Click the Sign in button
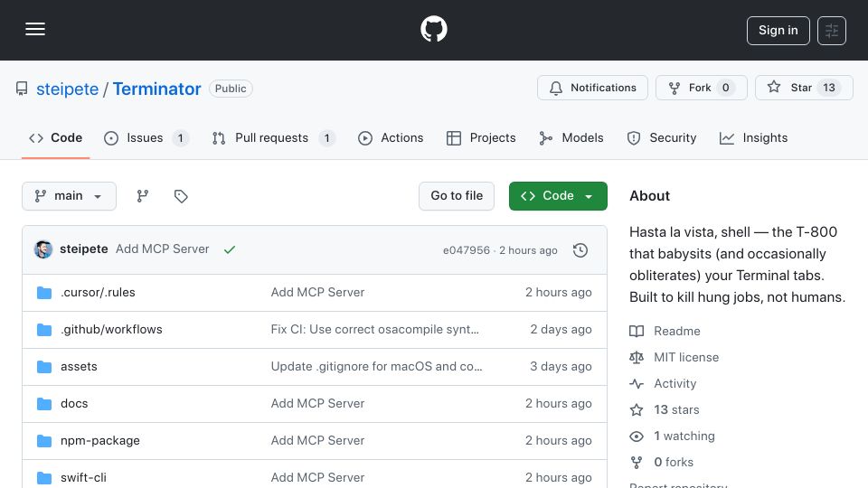Viewport: 868px width, 488px height. click(778, 31)
